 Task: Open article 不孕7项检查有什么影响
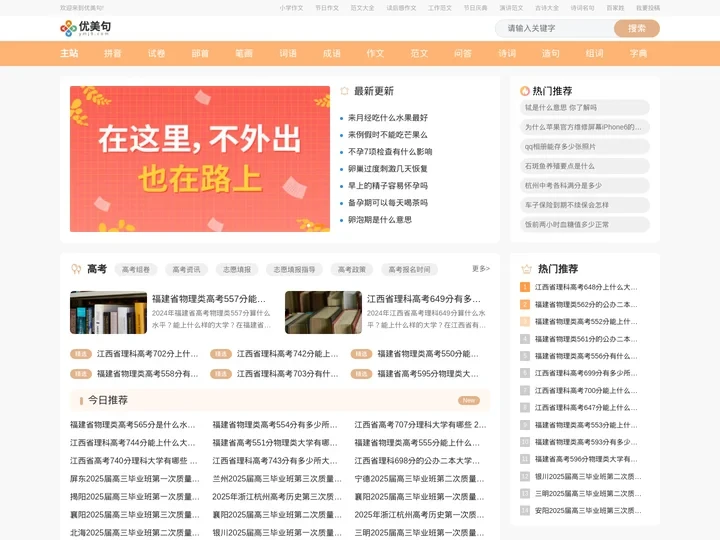[390, 152]
